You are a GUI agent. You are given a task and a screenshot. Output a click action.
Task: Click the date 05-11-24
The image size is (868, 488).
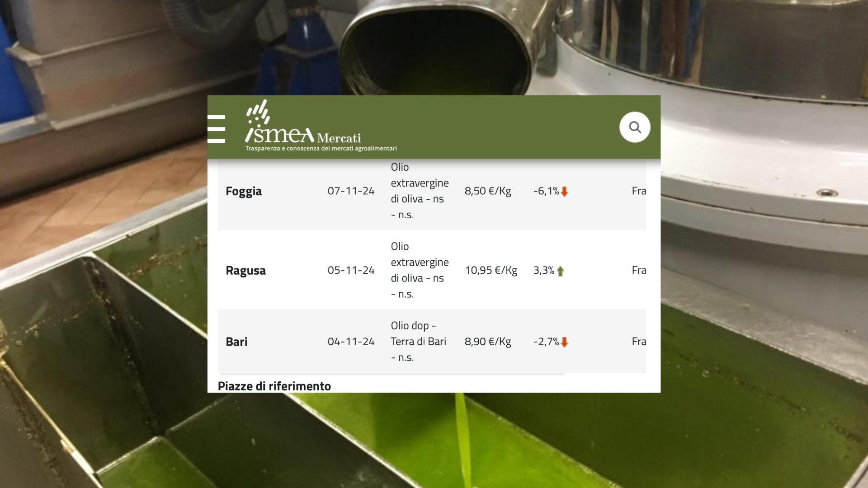[351, 270]
